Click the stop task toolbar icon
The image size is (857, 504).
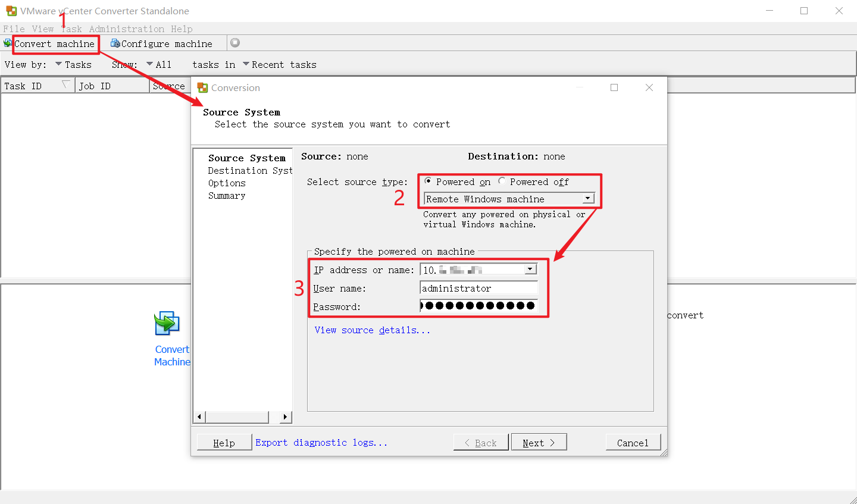(235, 43)
